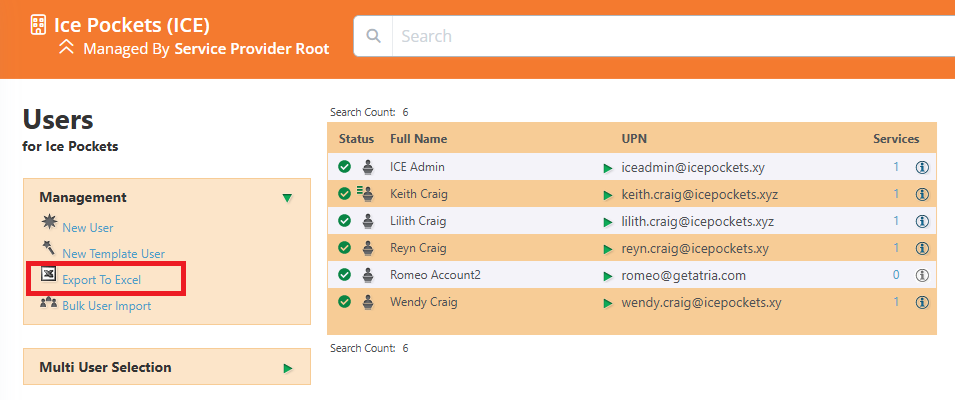
Task: Open the Bulk User Import link
Action: point(107,305)
